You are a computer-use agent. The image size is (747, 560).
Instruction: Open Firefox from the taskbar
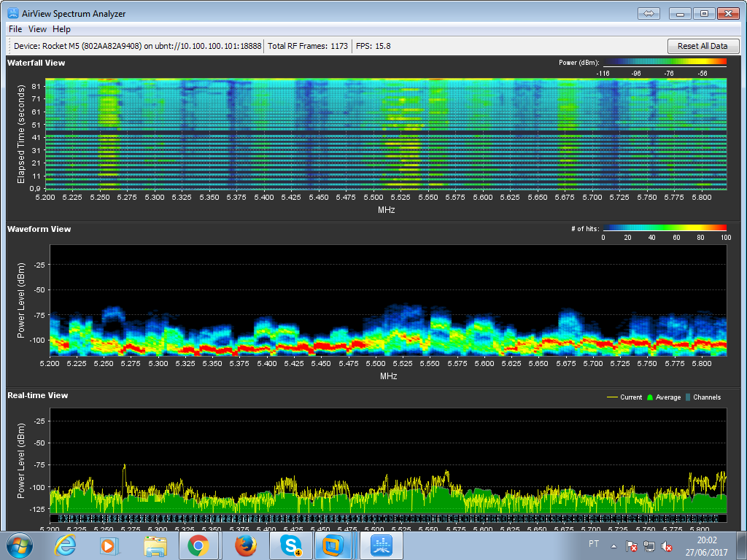(247, 545)
